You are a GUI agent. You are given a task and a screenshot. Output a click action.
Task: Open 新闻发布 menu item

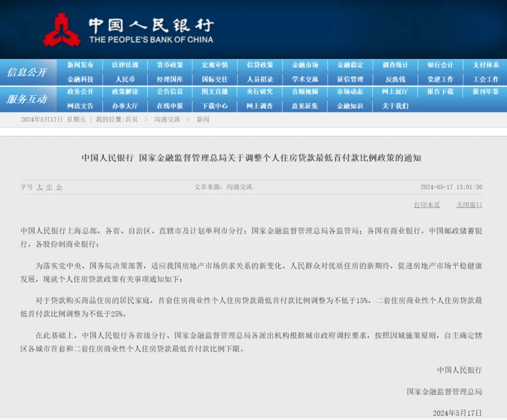tap(80, 65)
